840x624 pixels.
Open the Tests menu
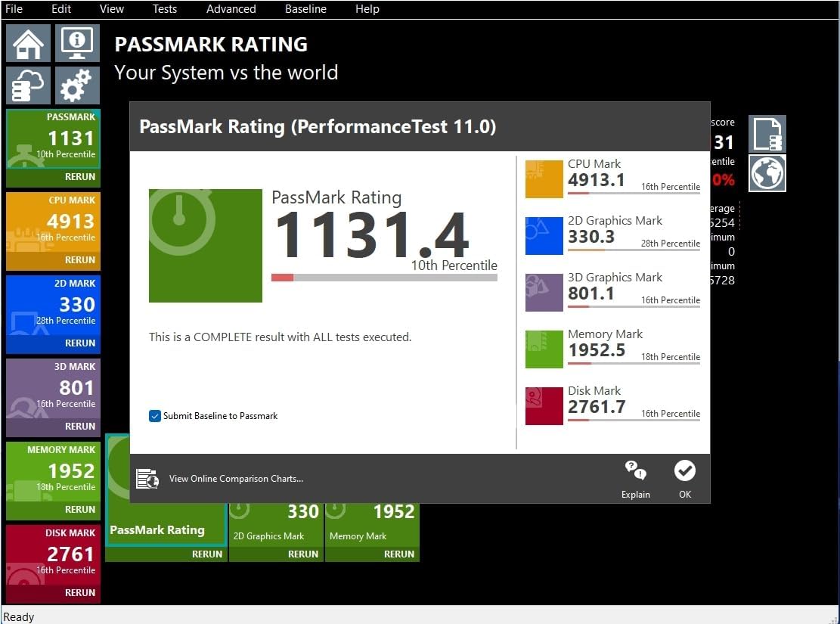coord(164,9)
